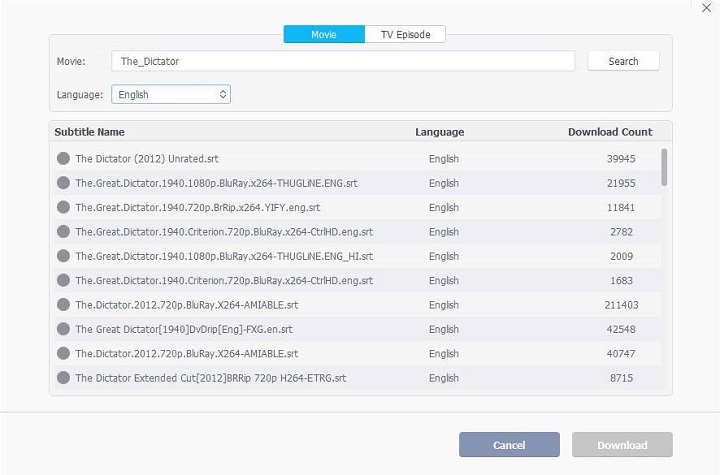720x475 pixels.
Task: Select The.Great.Dictator.1940.720p.BrRip.x264.YIFY.eng.srt radio button
Action: coord(63,208)
